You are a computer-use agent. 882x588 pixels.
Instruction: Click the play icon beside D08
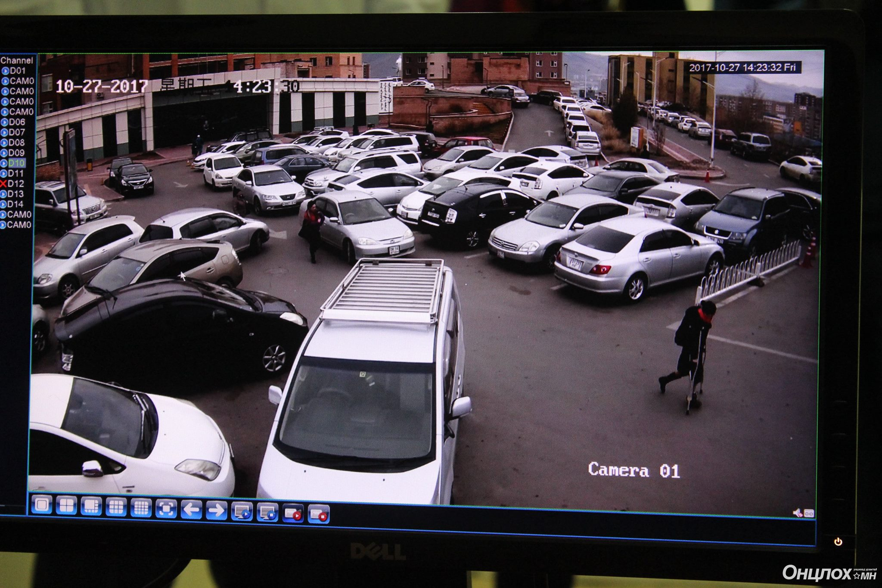pyautogui.click(x=5, y=143)
